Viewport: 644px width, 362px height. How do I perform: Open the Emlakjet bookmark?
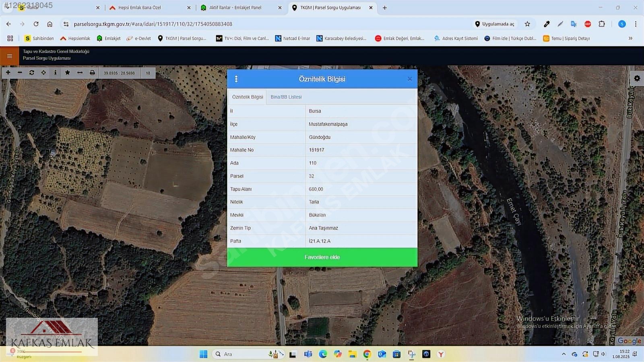pyautogui.click(x=109, y=38)
